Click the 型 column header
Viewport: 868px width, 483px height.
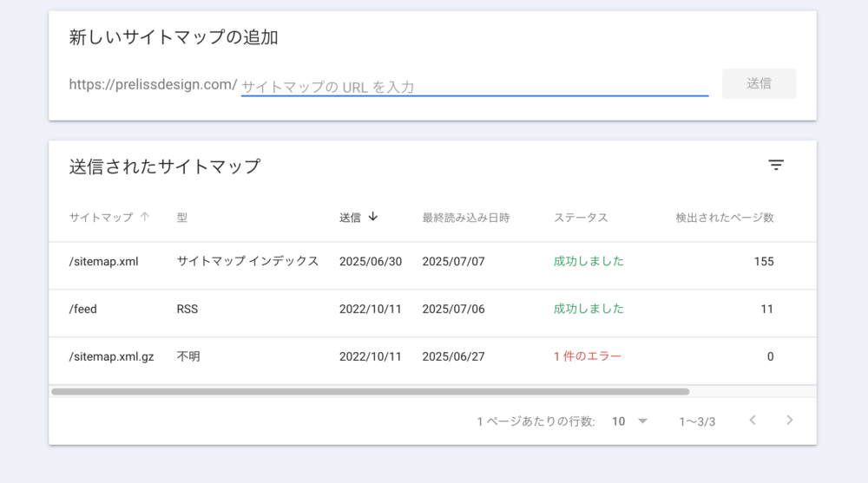point(182,218)
